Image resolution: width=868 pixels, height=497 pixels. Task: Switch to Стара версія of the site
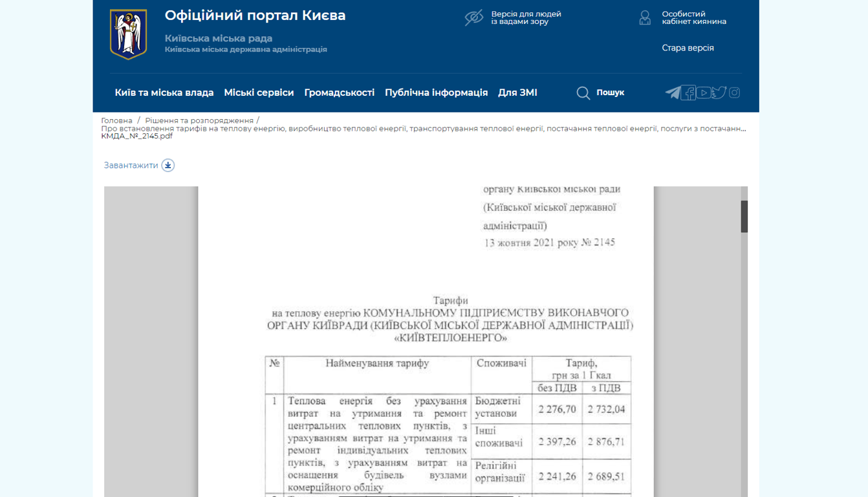[688, 48]
